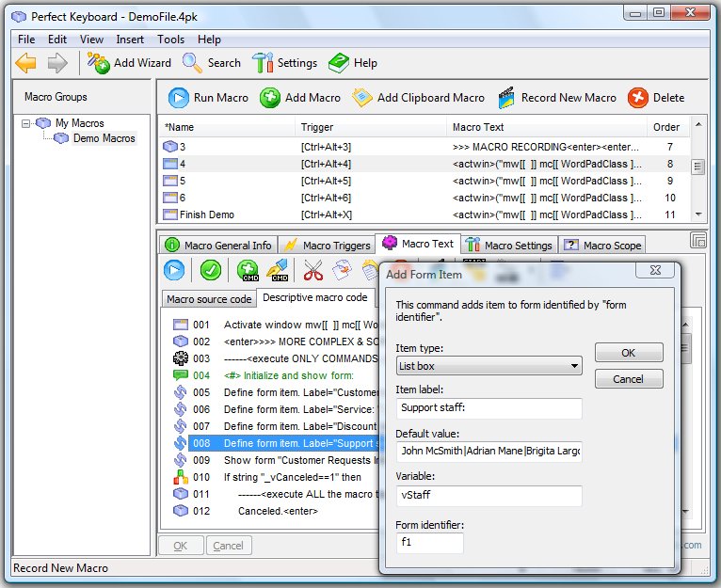Click the Order column header

click(667, 127)
